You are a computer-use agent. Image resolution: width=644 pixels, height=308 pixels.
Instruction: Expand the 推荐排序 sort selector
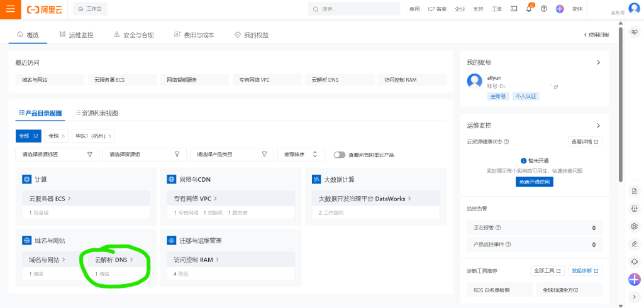[x=301, y=155]
